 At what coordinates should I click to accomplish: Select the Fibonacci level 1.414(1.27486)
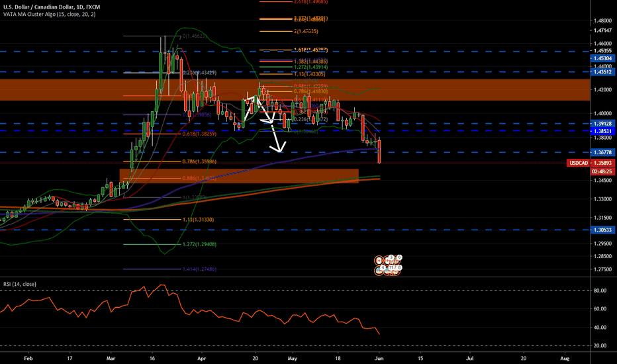(x=199, y=269)
